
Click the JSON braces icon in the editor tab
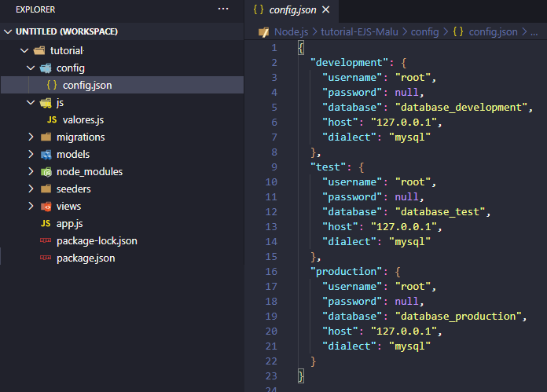point(259,9)
